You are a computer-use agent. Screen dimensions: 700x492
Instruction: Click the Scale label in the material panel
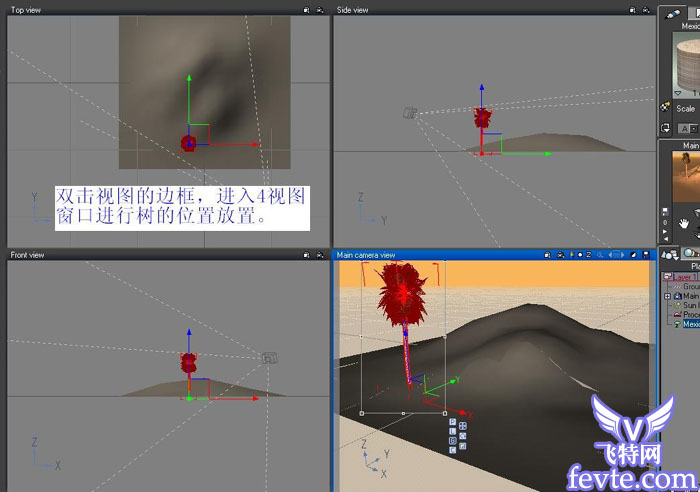685,108
